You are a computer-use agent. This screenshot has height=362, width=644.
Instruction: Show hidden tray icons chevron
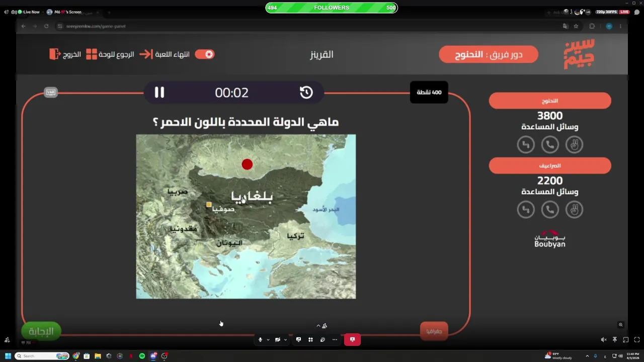tap(587, 356)
